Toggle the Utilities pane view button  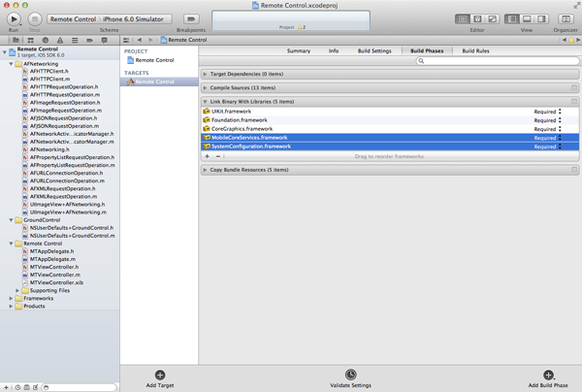click(541, 19)
